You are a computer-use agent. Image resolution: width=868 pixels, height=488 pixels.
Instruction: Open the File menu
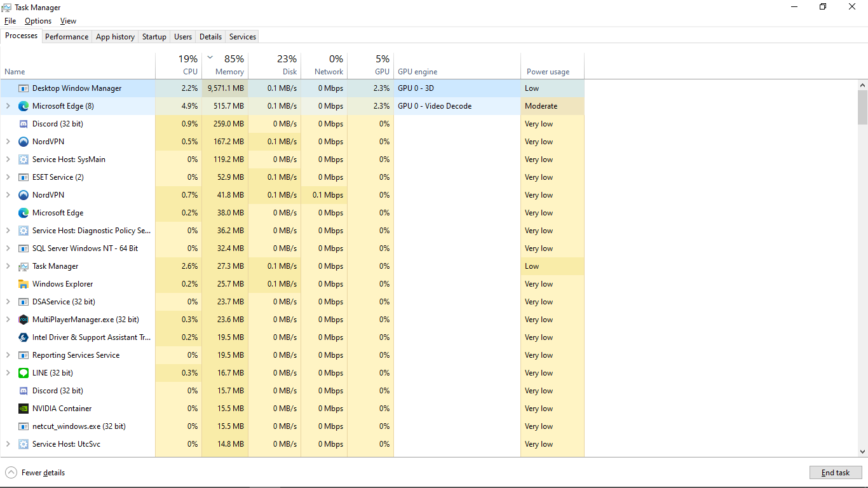click(10, 21)
